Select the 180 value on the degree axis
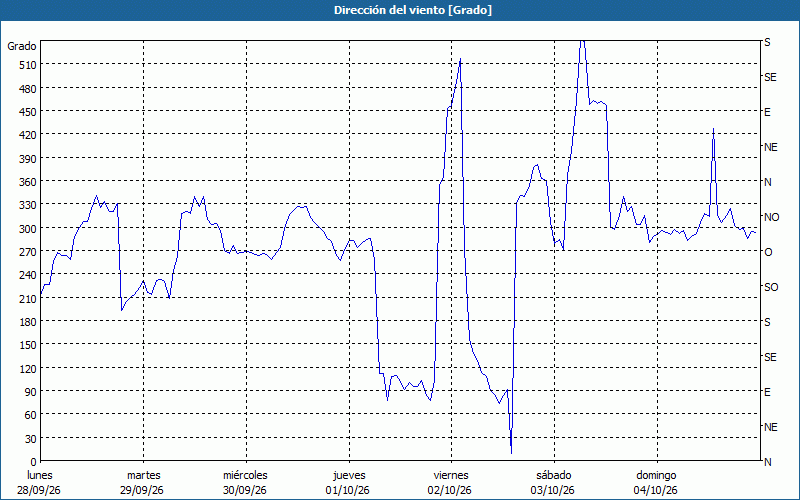This screenshot has width=800, height=500. (28, 322)
